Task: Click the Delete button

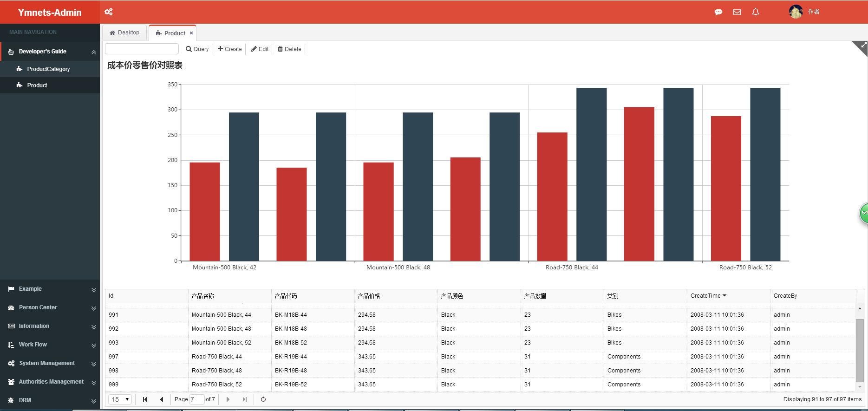Action: pyautogui.click(x=289, y=49)
